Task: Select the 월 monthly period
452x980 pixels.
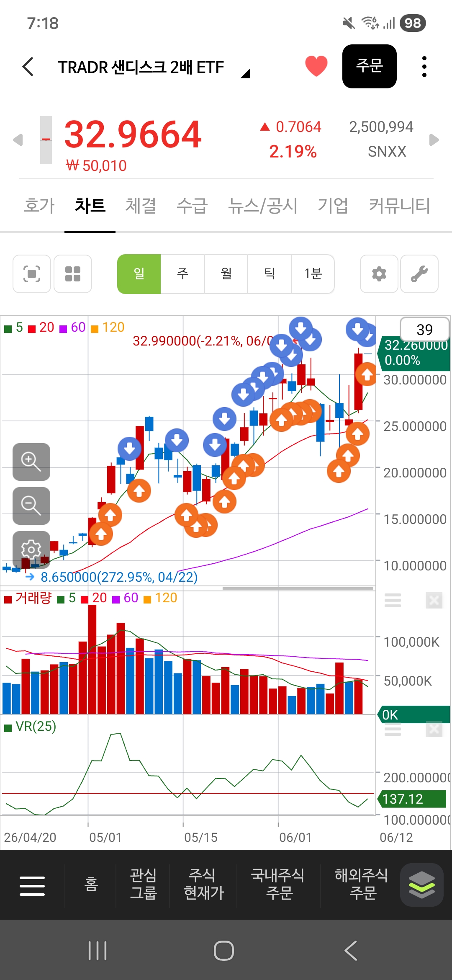Action: pos(226,274)
